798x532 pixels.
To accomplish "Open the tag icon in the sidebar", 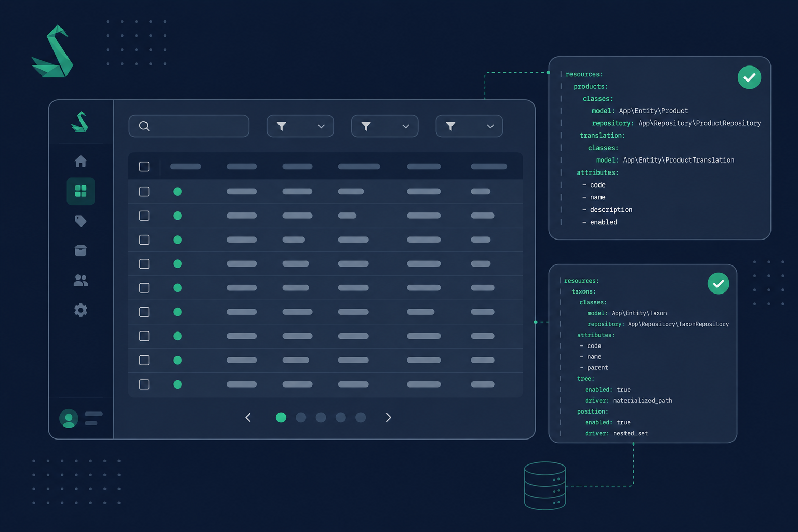I will click(x=81, y=221).
